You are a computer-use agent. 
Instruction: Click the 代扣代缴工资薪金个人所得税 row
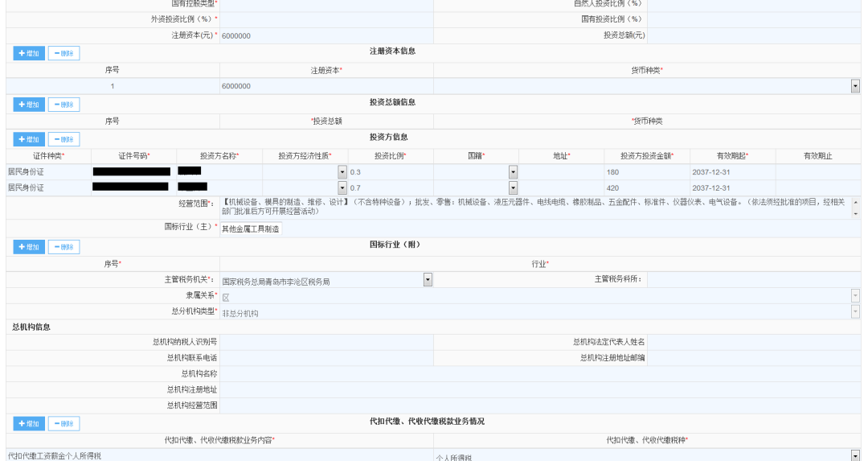(219, 455)
